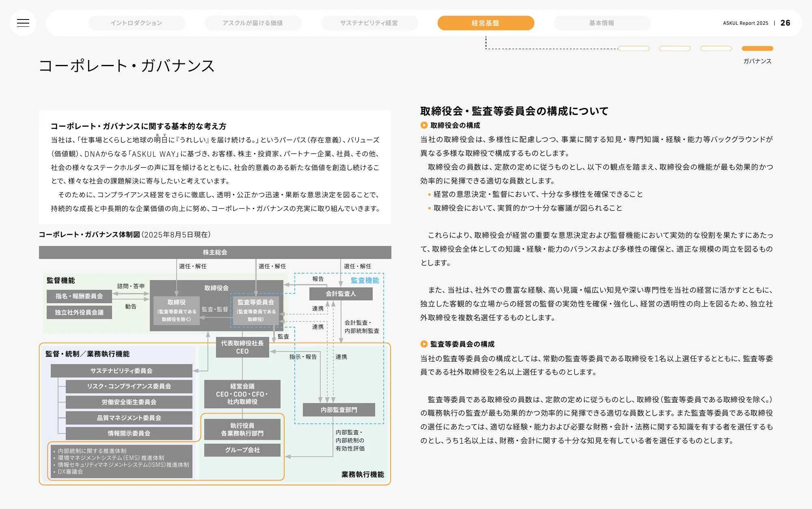Select the first progress pill under 経営基盤
The image size is (812, 509).
pyautogui.click(x=634, y=48)
